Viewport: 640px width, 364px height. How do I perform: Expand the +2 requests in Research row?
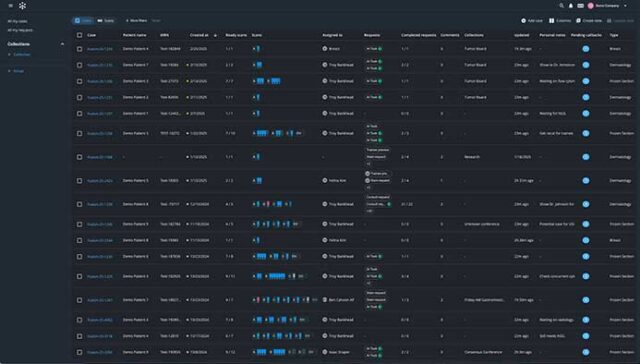pyautogui.click(x=368, y=164)
